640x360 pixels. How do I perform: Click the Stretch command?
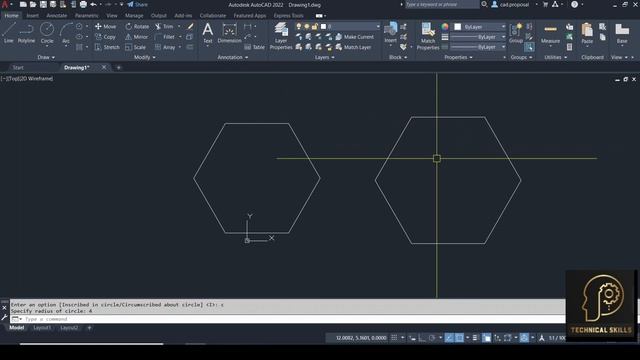(107, 47)
